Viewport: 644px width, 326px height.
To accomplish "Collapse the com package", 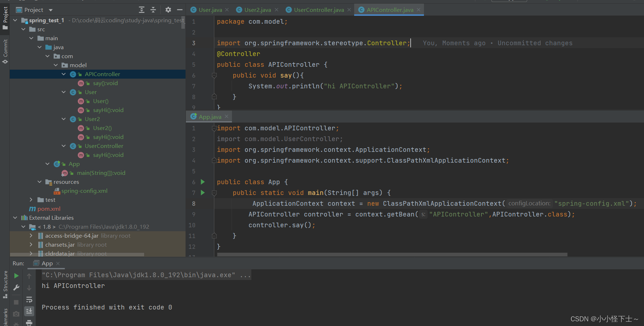I will (47, 56).
